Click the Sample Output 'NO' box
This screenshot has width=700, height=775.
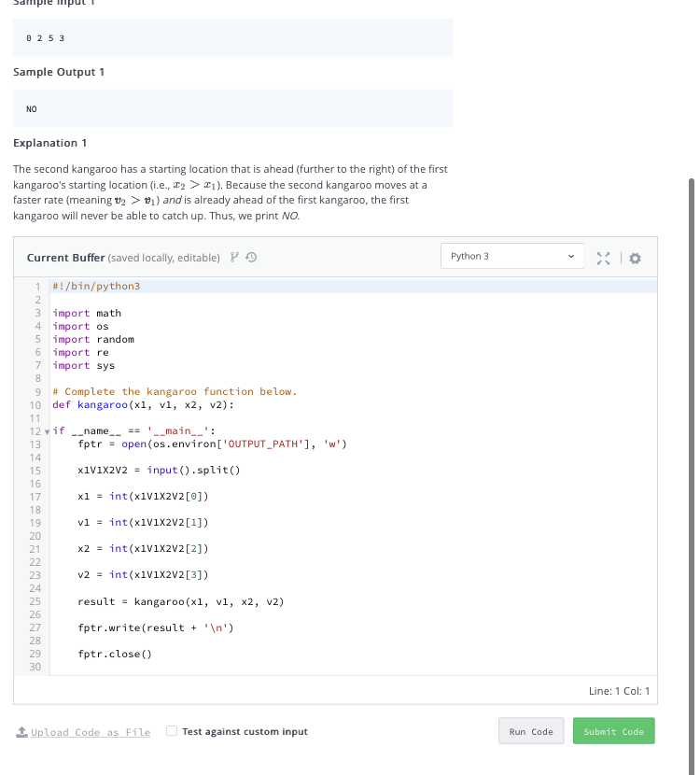(x=233, y=108)
